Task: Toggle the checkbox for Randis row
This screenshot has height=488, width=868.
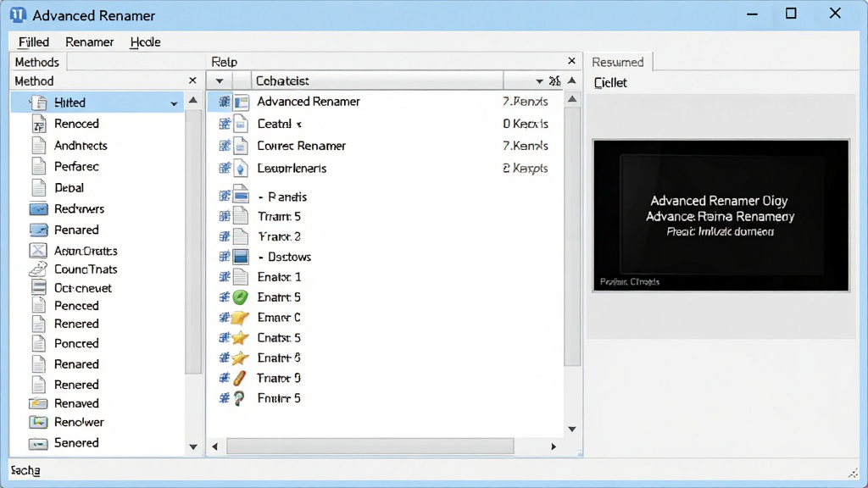Action: pos(224,196)
